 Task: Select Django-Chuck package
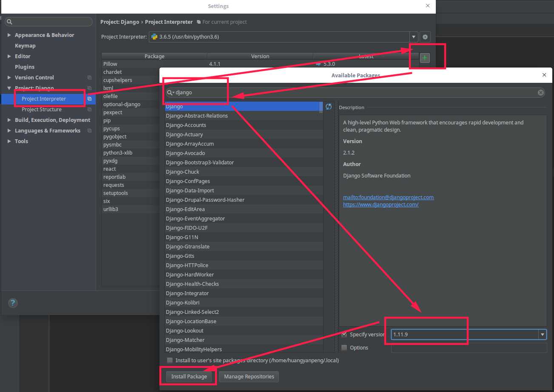(x=244, y=172)
